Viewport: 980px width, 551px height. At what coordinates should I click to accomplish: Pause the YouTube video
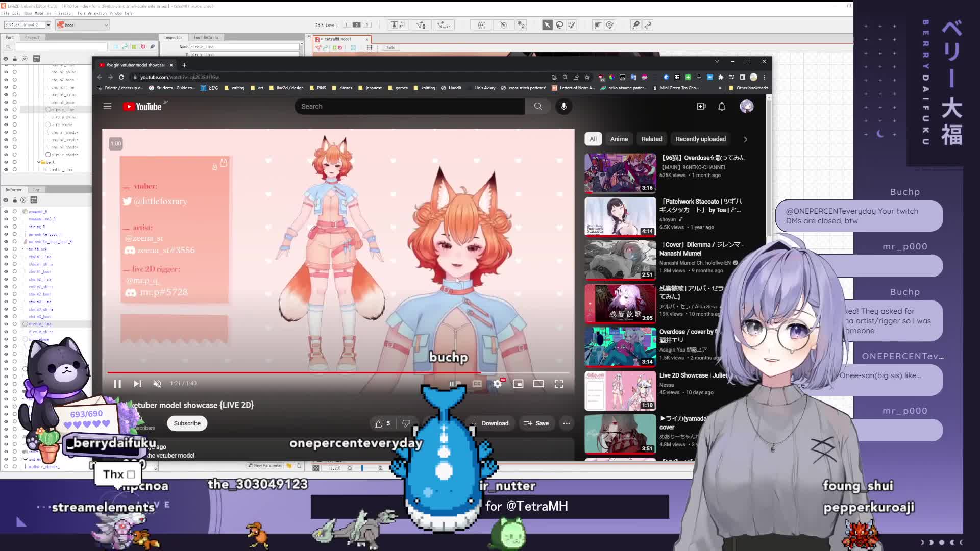tap(117, 384)
